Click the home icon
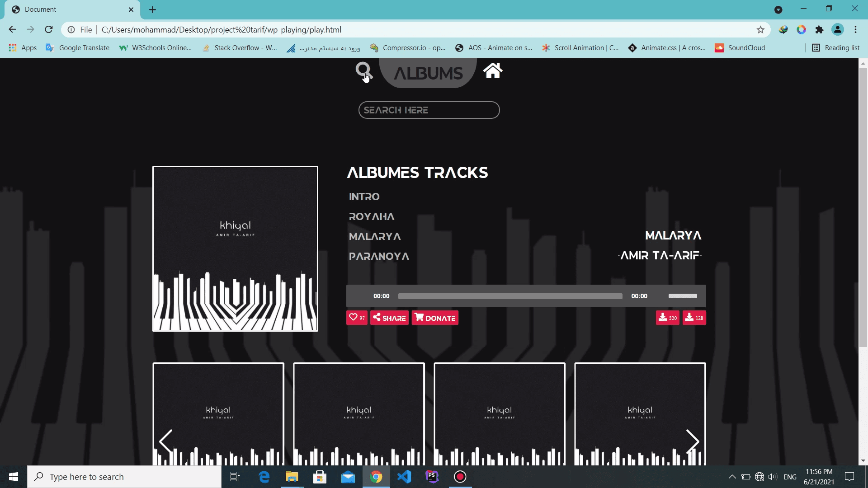The height and width of the screenshot is (488, 868). 492,71
